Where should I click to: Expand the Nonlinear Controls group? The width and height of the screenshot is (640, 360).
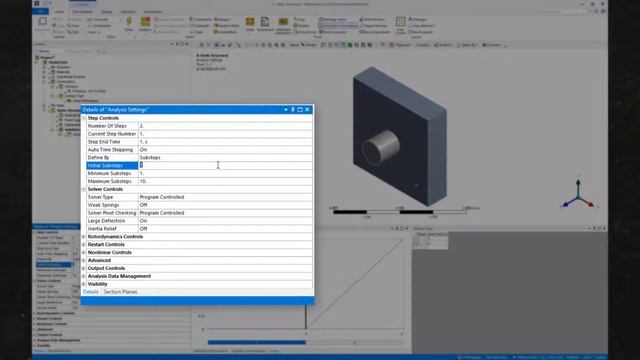coord(84,253)
